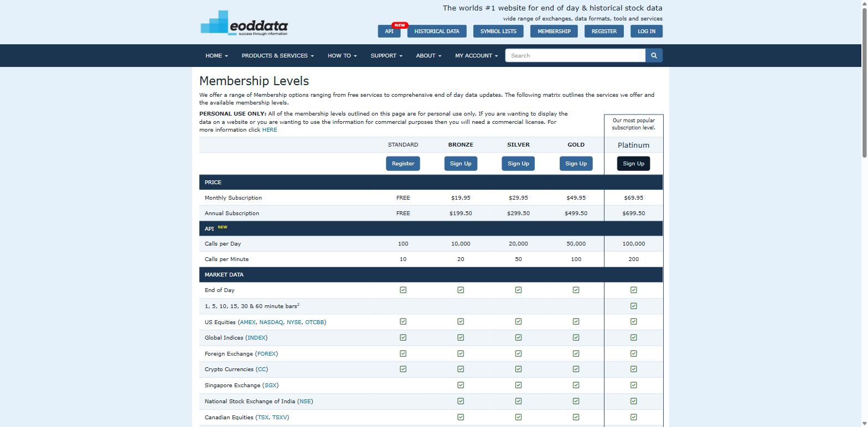Open the OTCBB exchange link
Viewport: 868px width, 427px height.
(x=314, y=322)
